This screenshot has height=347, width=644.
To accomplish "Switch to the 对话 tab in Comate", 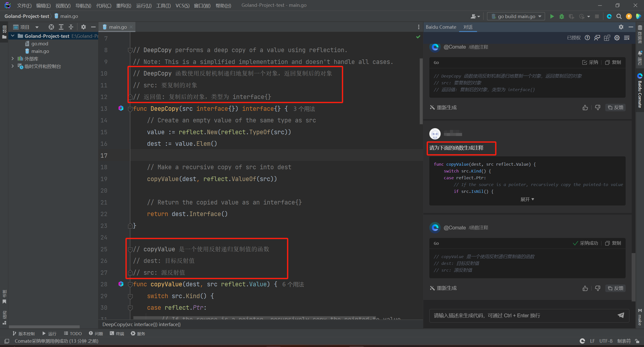I will (x=468, y=27).
